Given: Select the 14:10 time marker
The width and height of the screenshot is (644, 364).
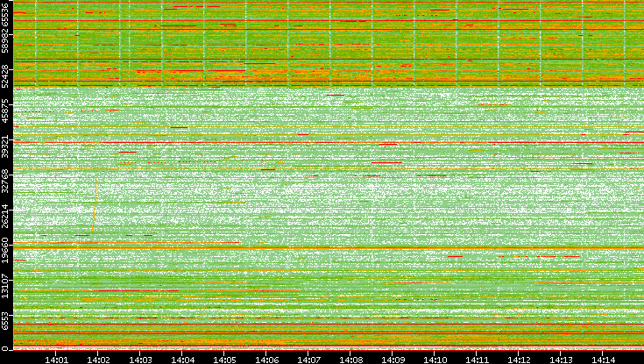Looking at the screenshot, I should coord(435,359).
